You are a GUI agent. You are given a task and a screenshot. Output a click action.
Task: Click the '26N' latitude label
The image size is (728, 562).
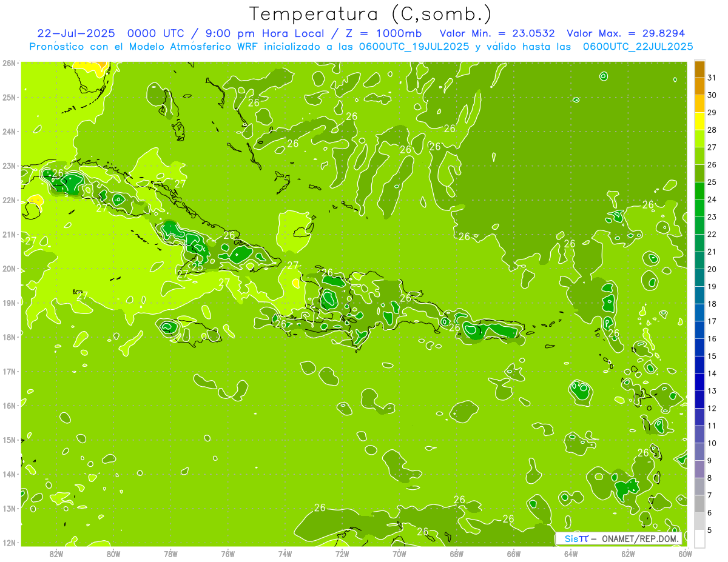click(x=9, y=63)
